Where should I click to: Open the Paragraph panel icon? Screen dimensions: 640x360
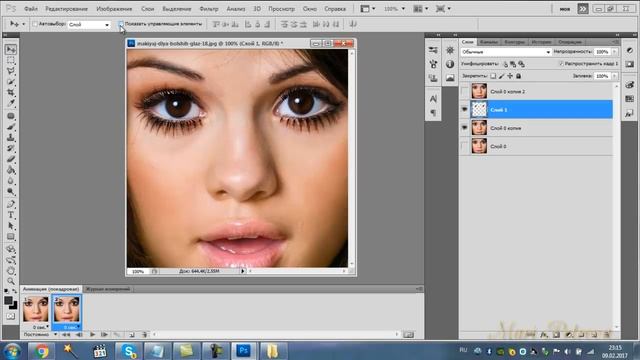[433, 112]
